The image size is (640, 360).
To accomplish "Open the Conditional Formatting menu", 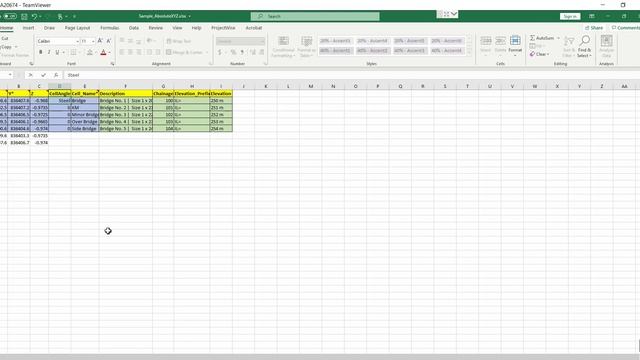I will (x=283, y=47).
